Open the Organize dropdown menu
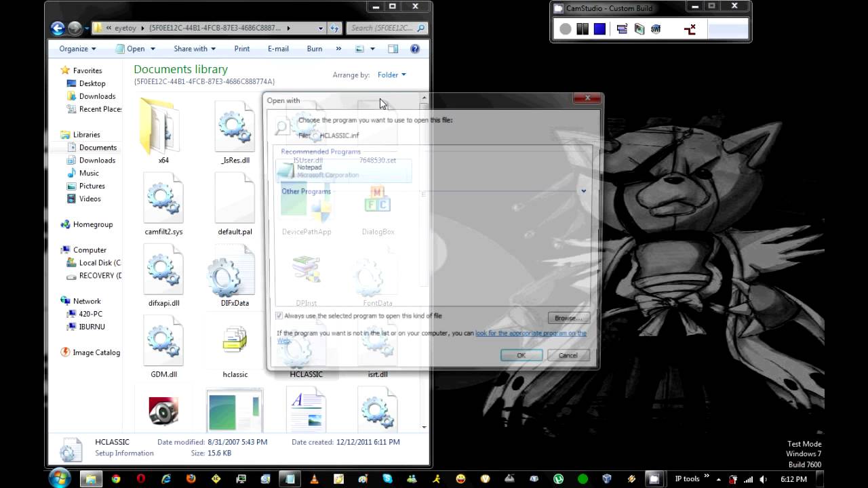This screenshot has width=868, height=488. [x=77, y=49]
